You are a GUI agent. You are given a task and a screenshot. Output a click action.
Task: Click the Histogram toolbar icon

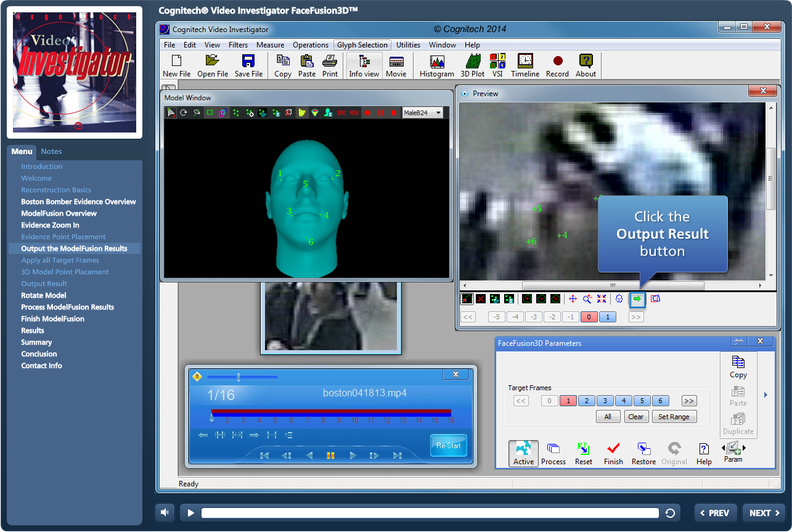436,66
